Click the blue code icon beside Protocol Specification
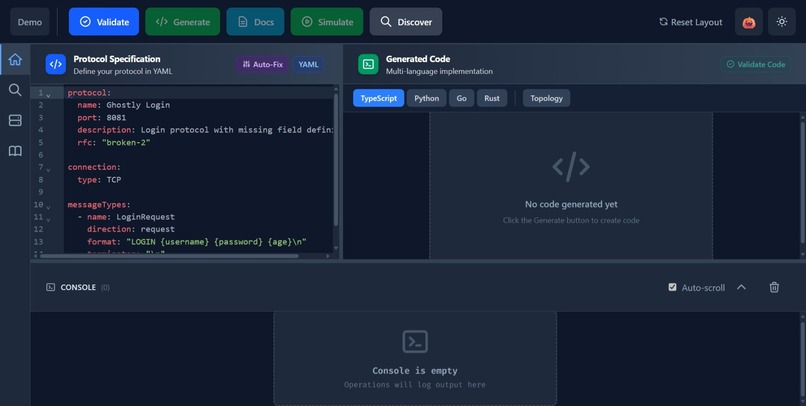The width and height of the screenshot is (806, 406). (56, 64)
